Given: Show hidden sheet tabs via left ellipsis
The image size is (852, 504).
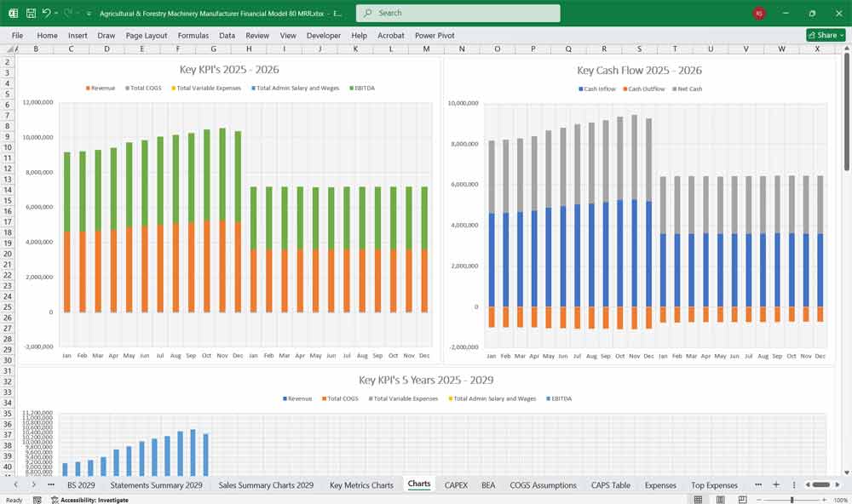Looking at the screenshot, I should (50, 484).
